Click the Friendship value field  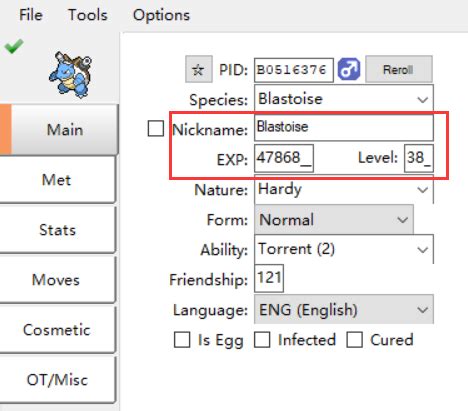click(269, 278)
